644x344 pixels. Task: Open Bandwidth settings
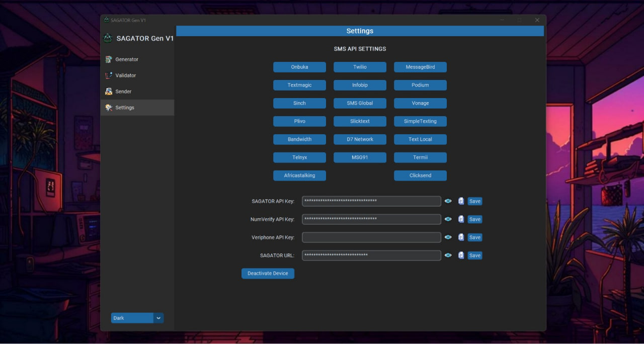[x=299, y=139]
